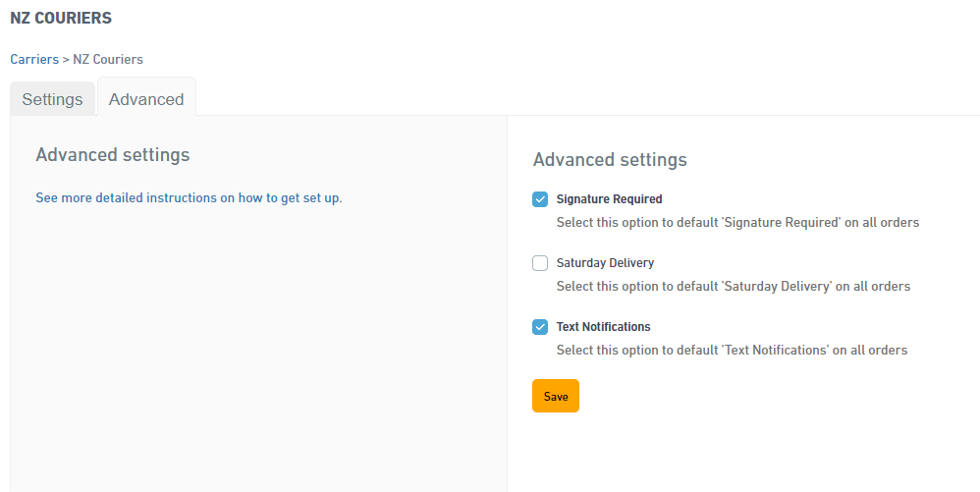
Task: Select the Advanced tab
Action: tap(146, 99)
